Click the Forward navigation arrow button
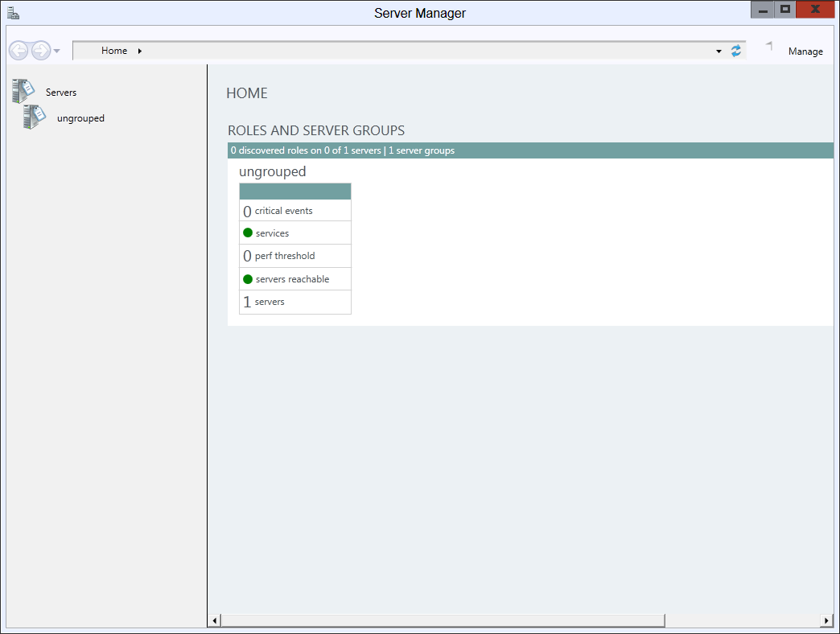840x634 pixels. pyautogui.click(x=41, y=51)
